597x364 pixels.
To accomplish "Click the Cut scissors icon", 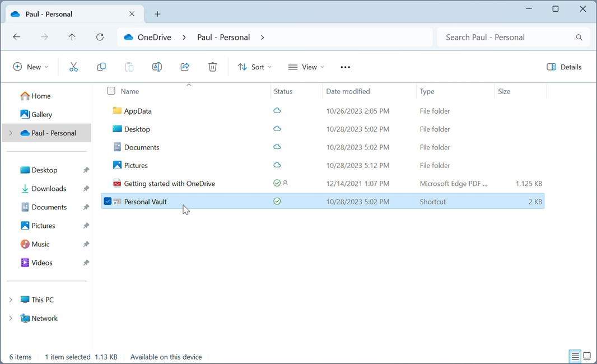I will pos(73,67).
